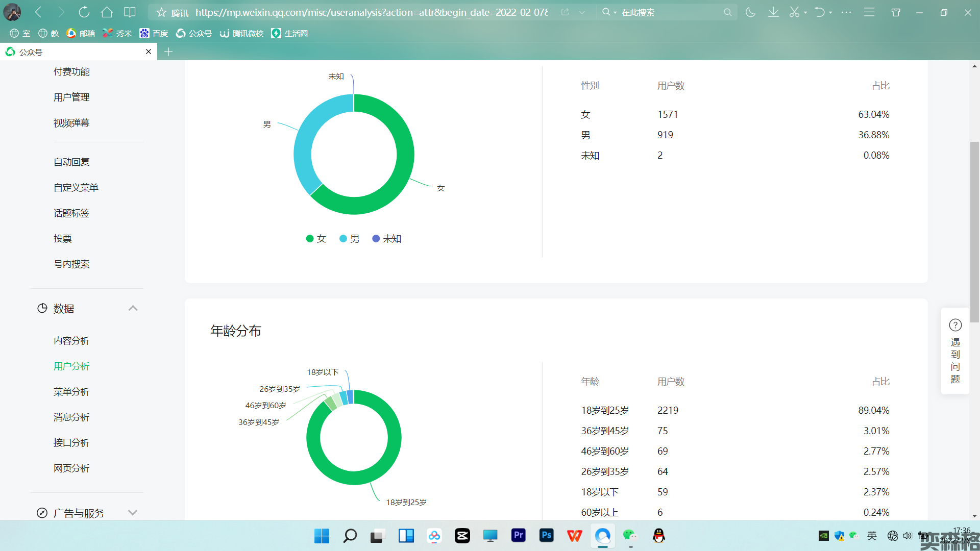Click the bookmark star icon in address bar

point(161,12)
